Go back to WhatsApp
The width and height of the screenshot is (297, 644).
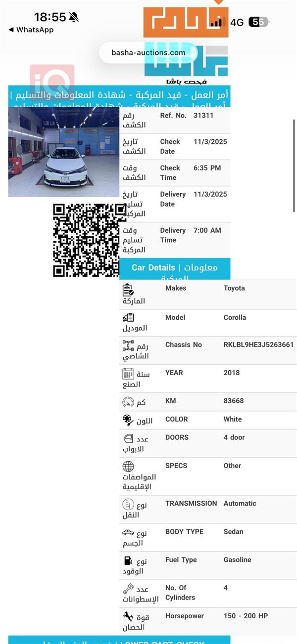[31, 30]
